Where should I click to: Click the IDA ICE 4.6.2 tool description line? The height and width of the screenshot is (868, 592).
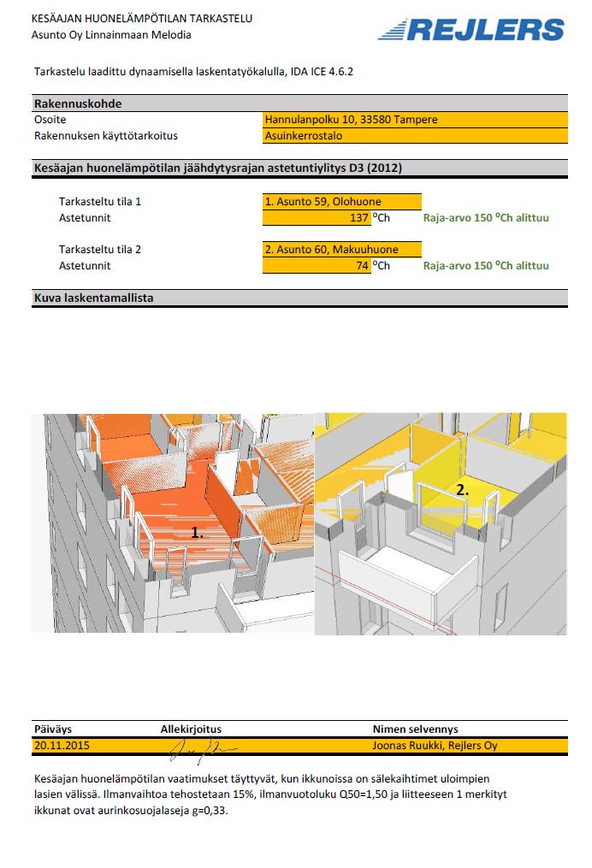click(193, 72)
